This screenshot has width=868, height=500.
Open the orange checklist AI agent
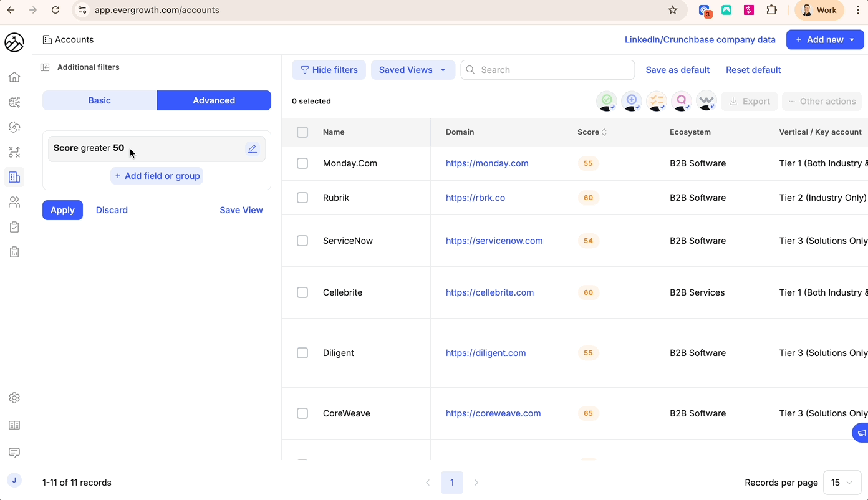[656, 101]
